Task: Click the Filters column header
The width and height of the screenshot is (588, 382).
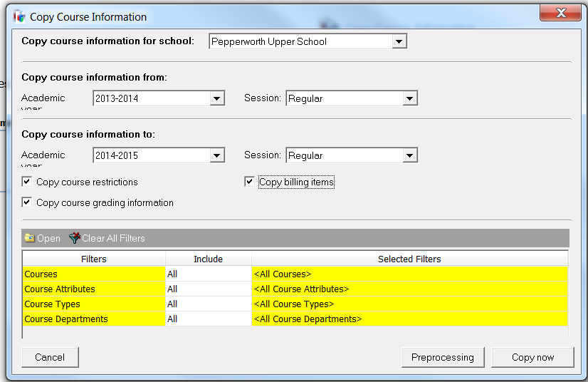Action: 94,259
